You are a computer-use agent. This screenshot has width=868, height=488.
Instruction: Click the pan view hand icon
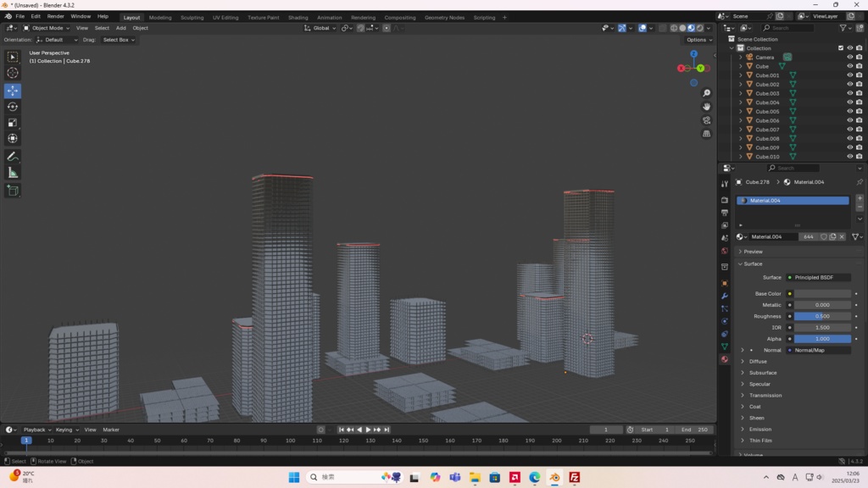click(706, 107)
